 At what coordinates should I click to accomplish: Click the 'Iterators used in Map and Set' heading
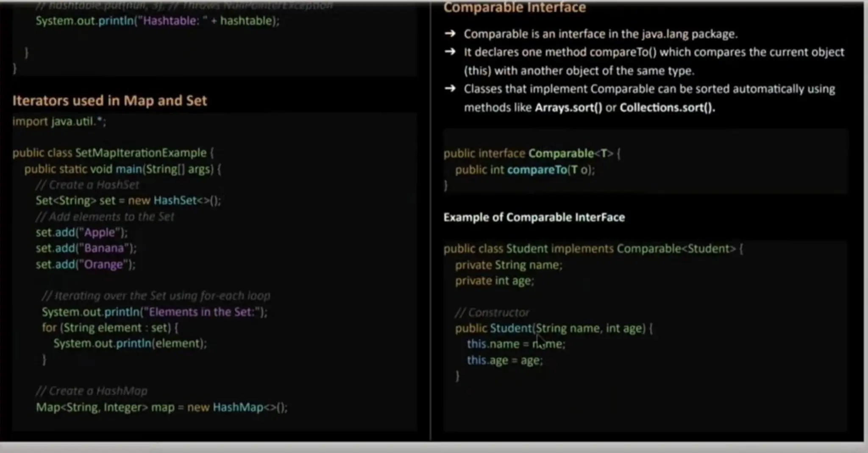109,100
